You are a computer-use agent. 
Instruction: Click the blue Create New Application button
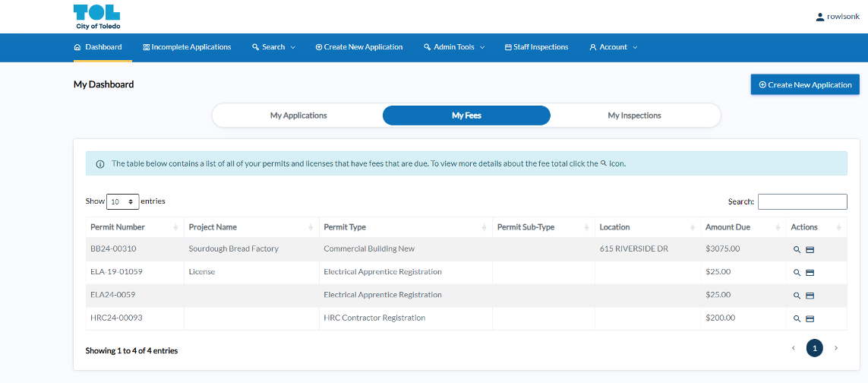coord(805,85)
